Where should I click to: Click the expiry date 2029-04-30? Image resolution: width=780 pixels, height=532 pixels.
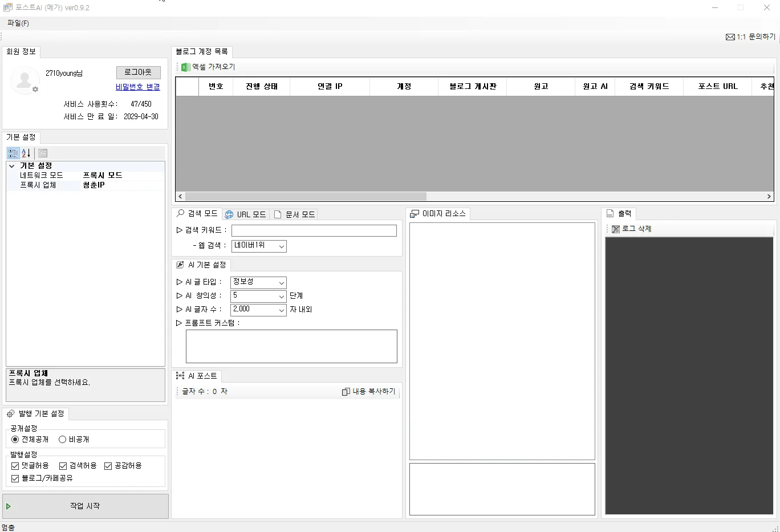click(141, 117)
